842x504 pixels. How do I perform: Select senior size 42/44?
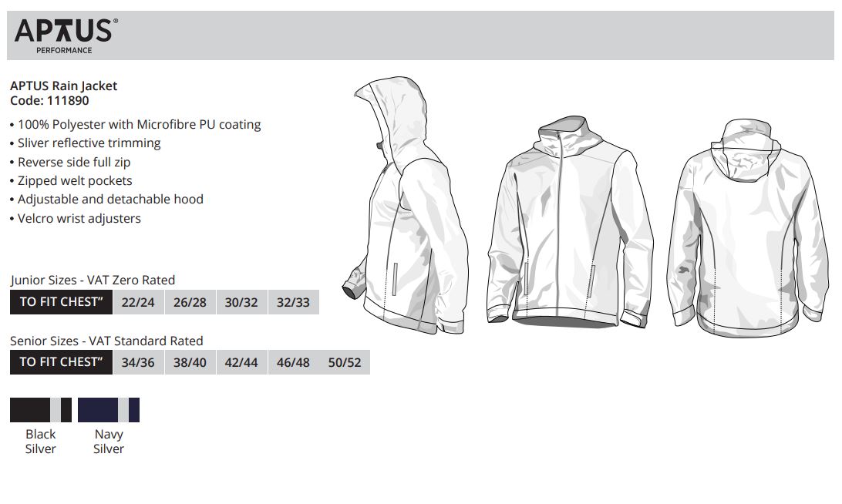click(x=241, y=362)
